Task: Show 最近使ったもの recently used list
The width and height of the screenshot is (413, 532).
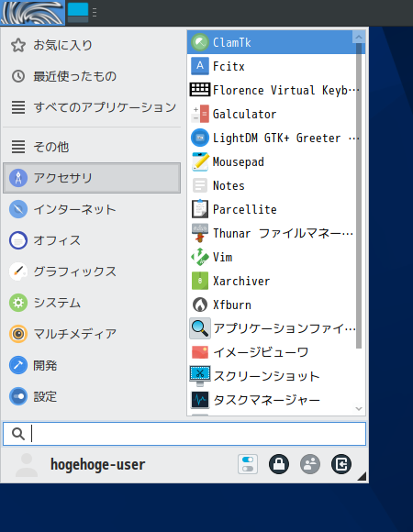Action: tap(92, 76)
